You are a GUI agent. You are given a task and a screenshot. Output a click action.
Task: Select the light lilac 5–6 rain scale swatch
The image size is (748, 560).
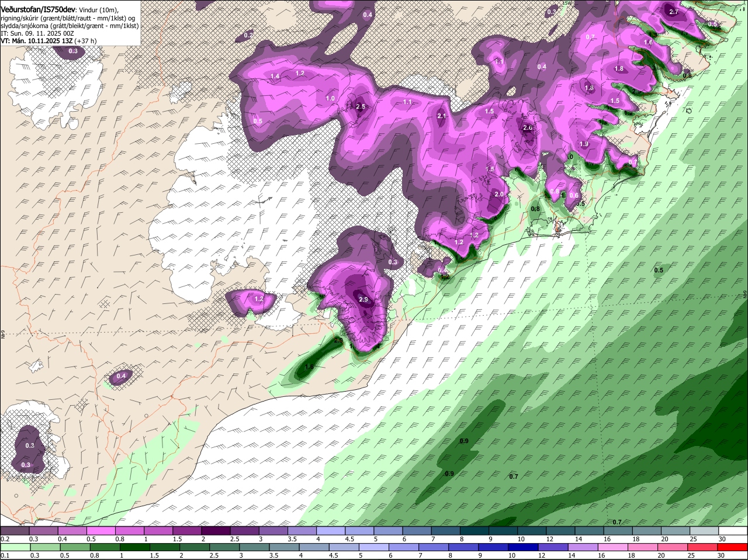pos(374,547)
